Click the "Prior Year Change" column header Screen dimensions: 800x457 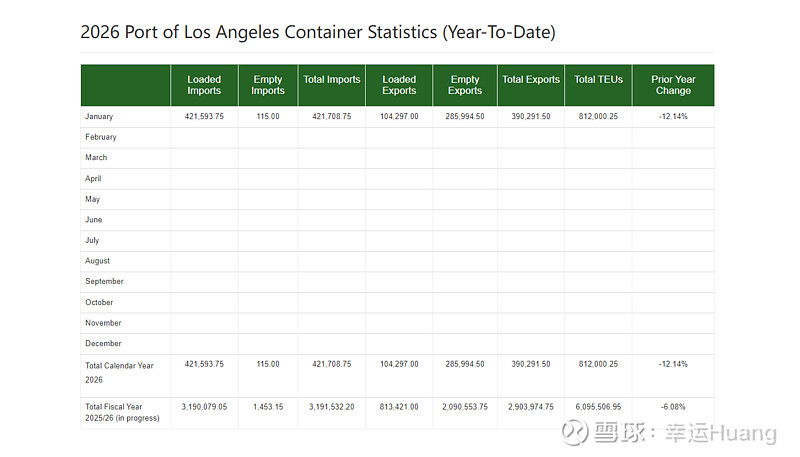tap(673, 85)
